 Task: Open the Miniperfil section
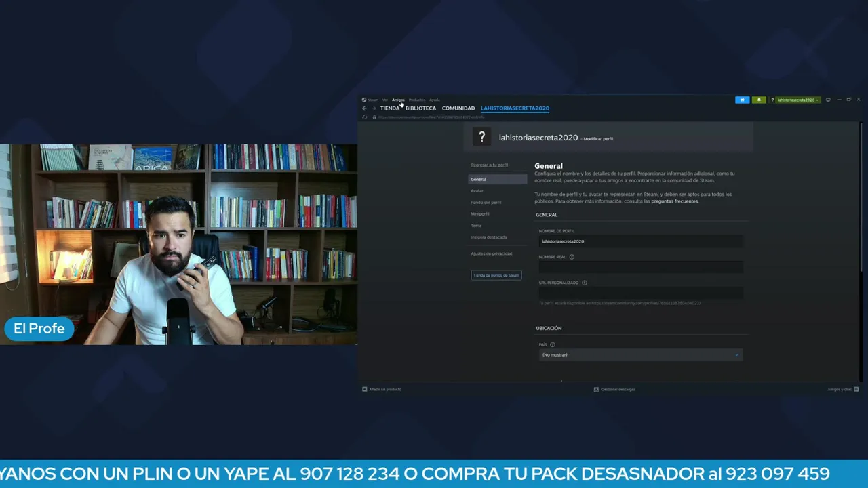480,213
